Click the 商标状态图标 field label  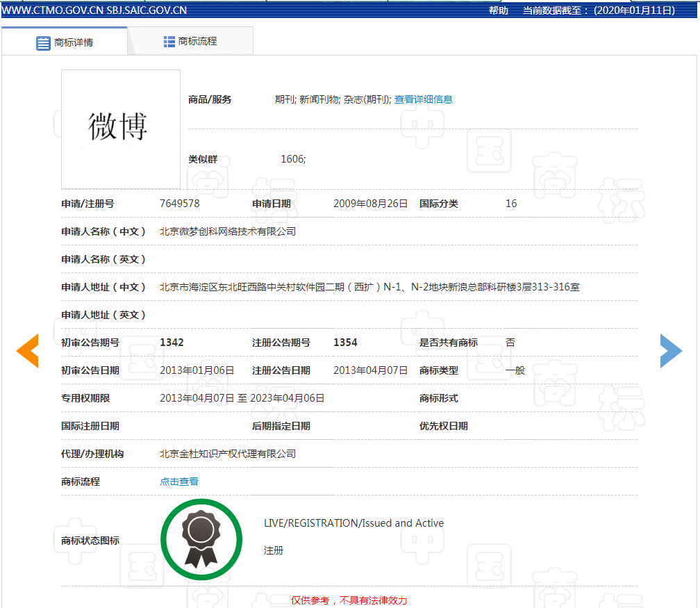click(90, 541)
